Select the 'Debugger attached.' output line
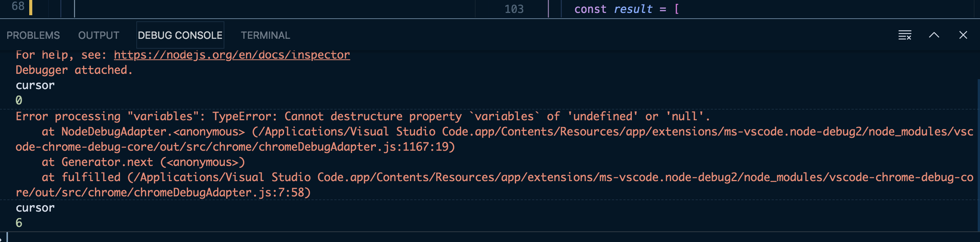 74,70
